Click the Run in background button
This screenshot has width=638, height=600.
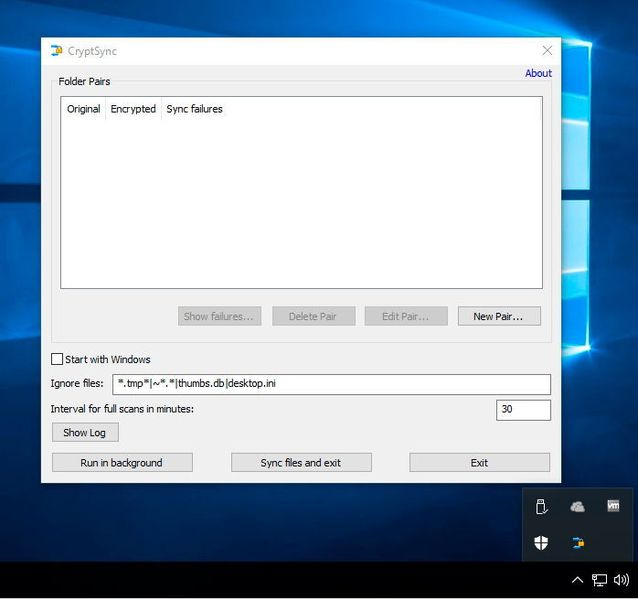[122, 463]
